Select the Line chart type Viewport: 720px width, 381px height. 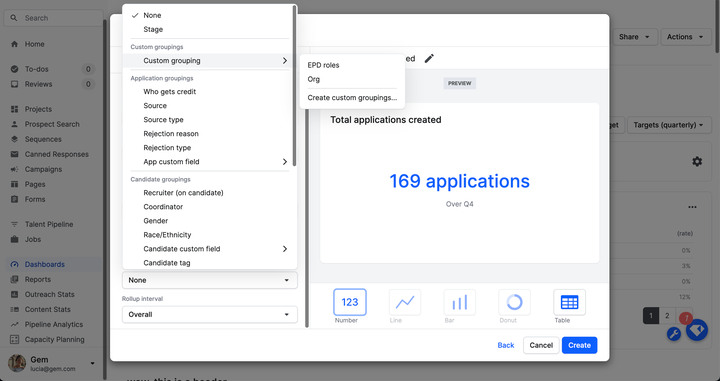[405, 302]
